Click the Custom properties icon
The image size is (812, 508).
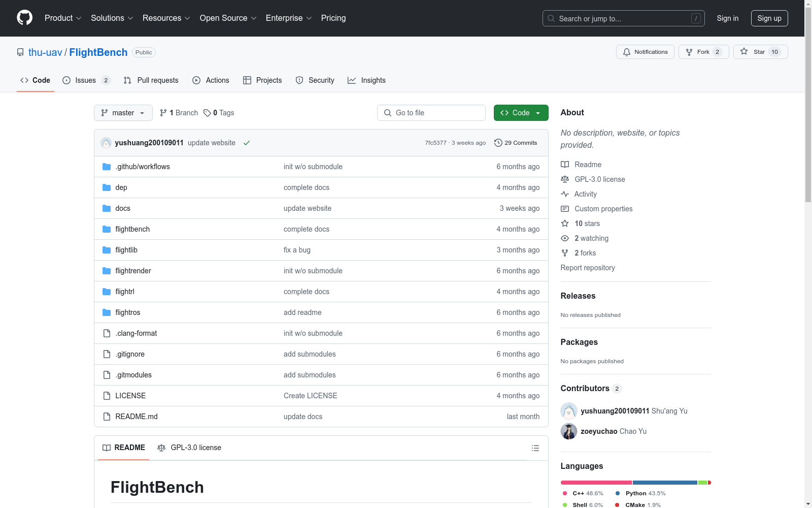[565, 209]
